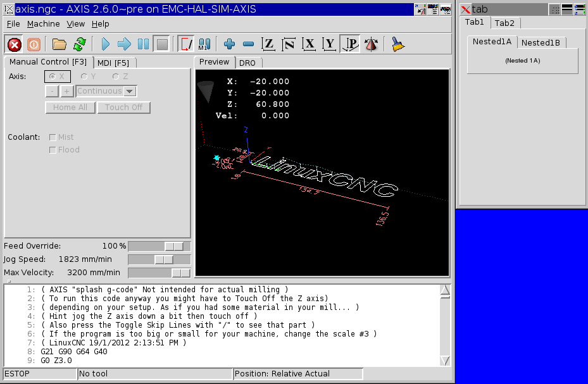This screenshot has width=588, height=384.
Task: Toggle the red Emergency Stop button
Action: [x=15, y=44]
